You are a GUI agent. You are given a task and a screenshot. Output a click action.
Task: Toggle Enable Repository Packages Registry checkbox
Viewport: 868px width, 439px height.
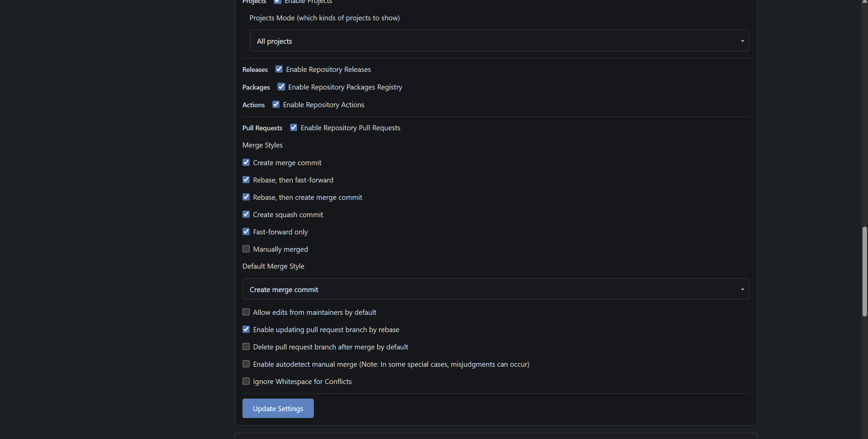tap(281, 87)
